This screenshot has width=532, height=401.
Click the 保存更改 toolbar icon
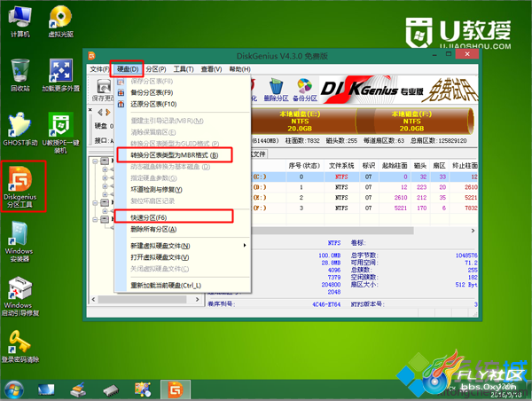[103, 90]
